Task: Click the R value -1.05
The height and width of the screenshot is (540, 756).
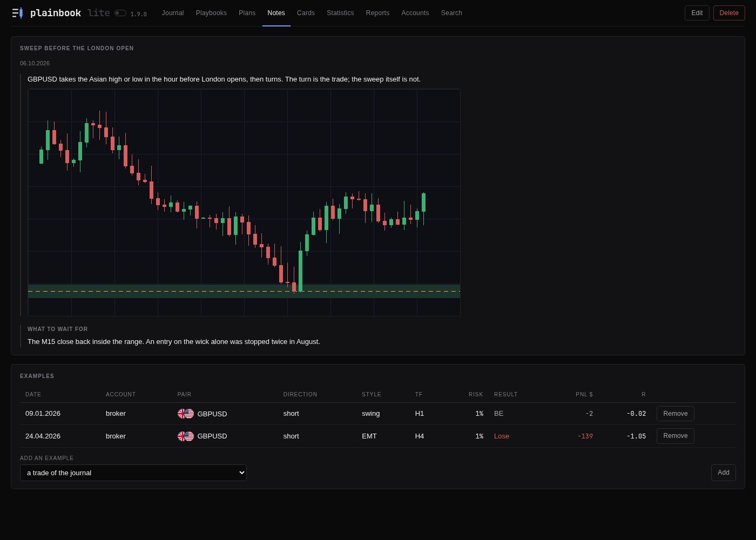Action: (x=636, y=436)
